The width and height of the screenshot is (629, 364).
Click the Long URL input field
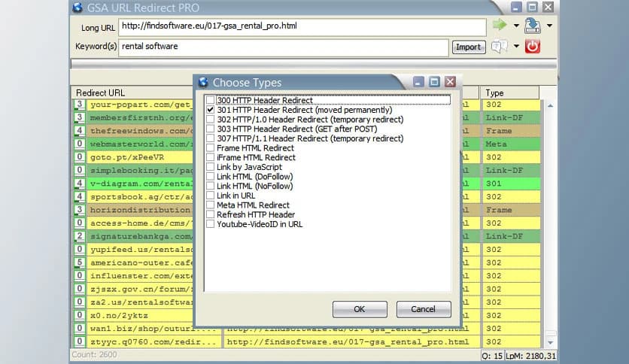tap(302, 26)
